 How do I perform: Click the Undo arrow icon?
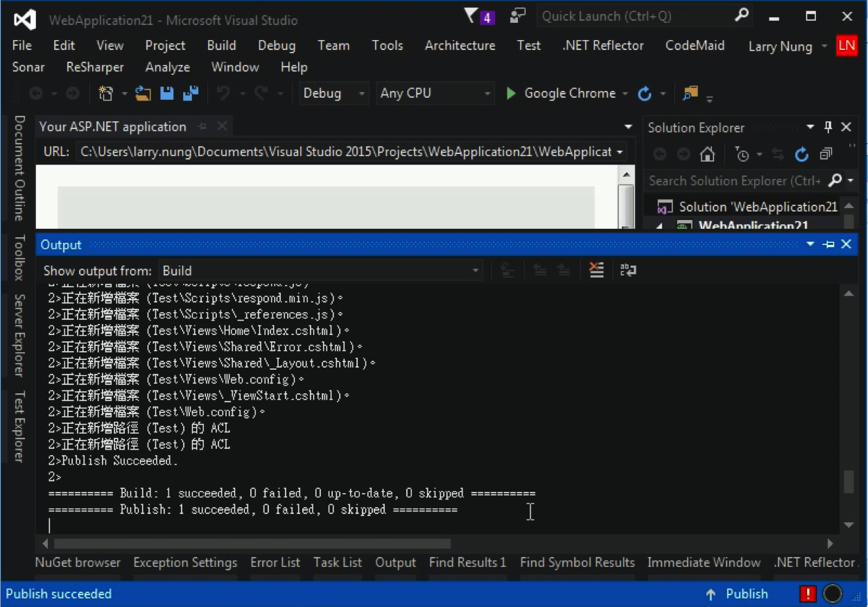223,93
